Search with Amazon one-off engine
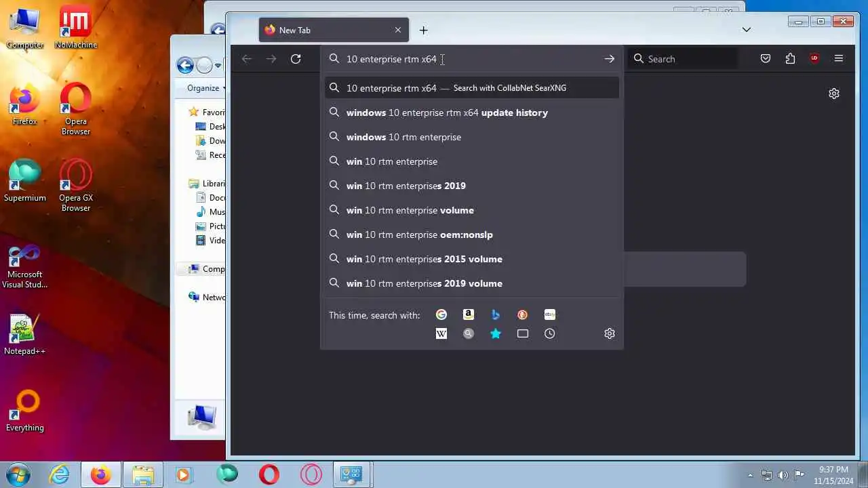 click(x=469, y=314)
